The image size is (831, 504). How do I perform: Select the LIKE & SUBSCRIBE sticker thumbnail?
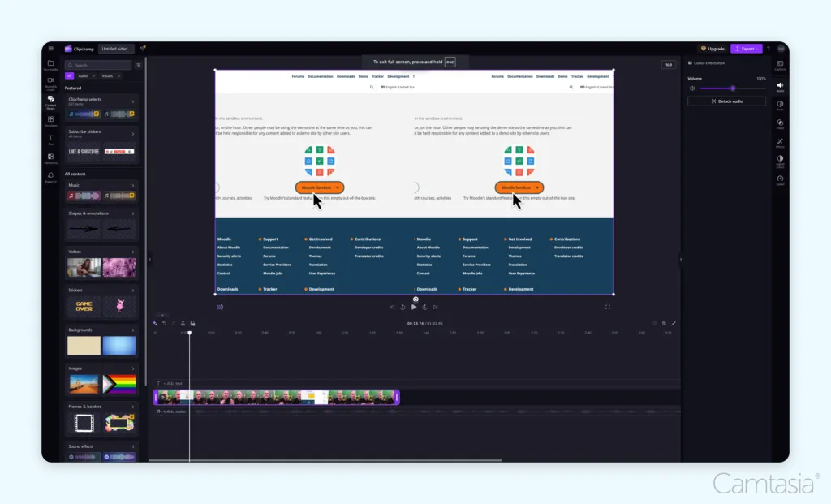(x=84, y=152)
